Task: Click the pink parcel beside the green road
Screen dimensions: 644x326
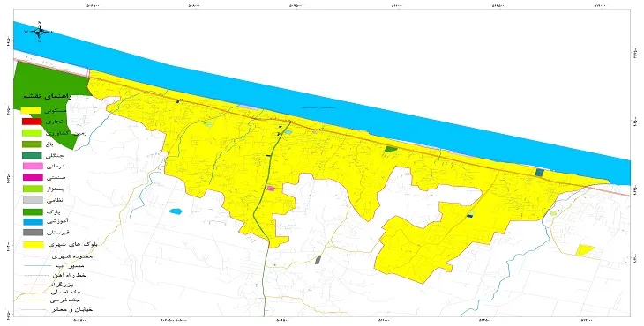Action: pyautogui.click(x=270, y=189)
